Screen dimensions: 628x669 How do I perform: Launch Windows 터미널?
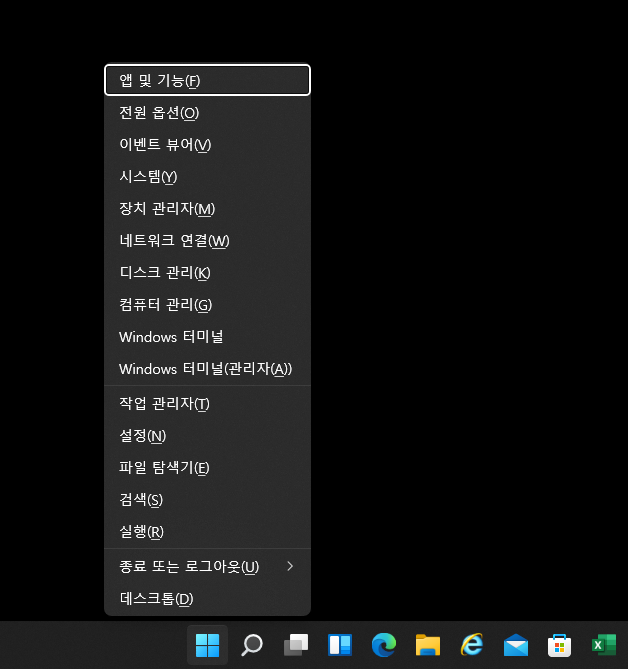207,337
